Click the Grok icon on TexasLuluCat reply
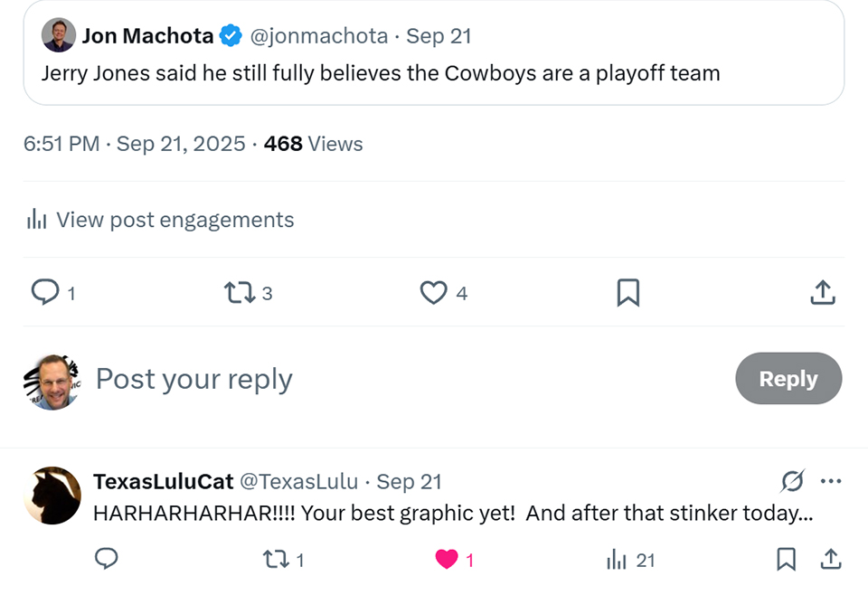 (792, 481)
